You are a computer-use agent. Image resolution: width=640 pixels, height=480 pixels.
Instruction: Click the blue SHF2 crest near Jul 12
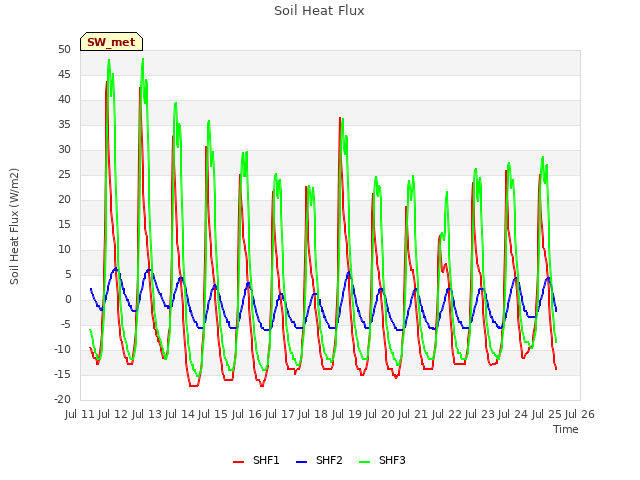click(116, 269)
